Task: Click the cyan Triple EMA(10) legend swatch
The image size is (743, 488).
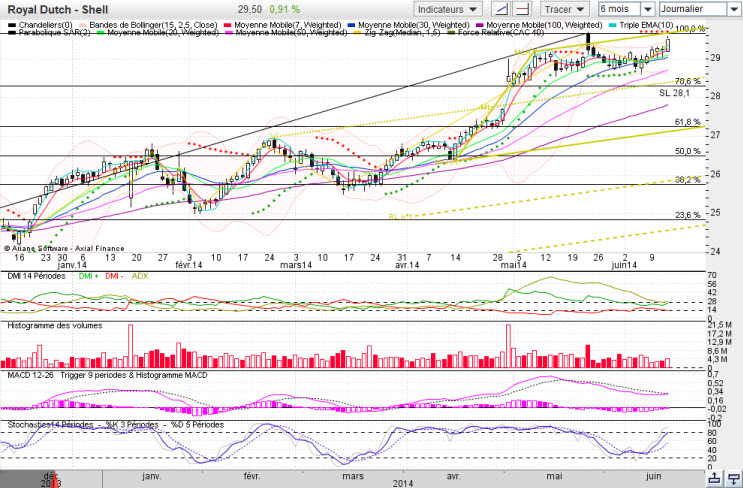Action: point(612,25)
